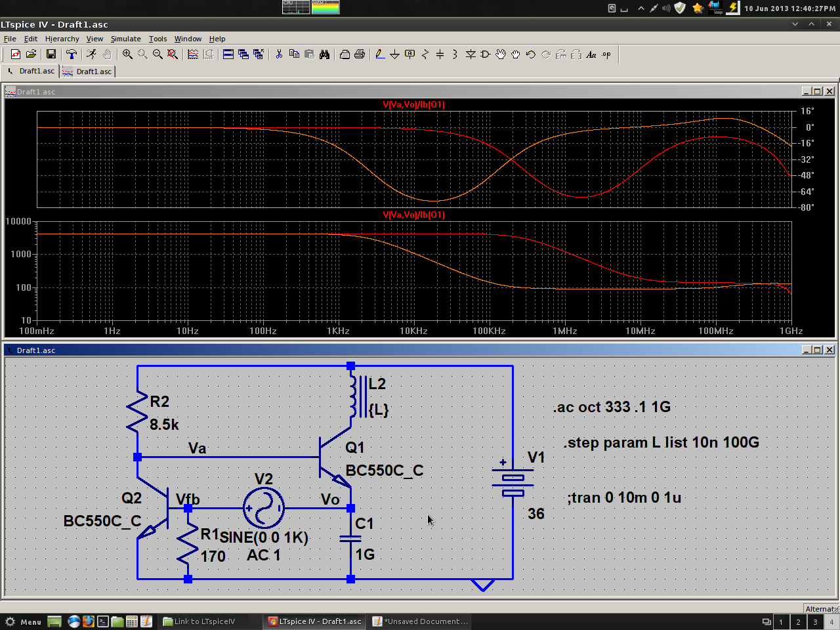Select the Drag hand tool
This screenshot has height=630, width=840.
(516, 54)
